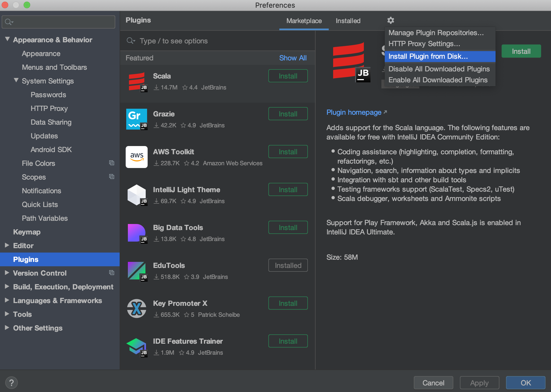Open the Plugin homepage link
The image size is (551, 392).
354,112
